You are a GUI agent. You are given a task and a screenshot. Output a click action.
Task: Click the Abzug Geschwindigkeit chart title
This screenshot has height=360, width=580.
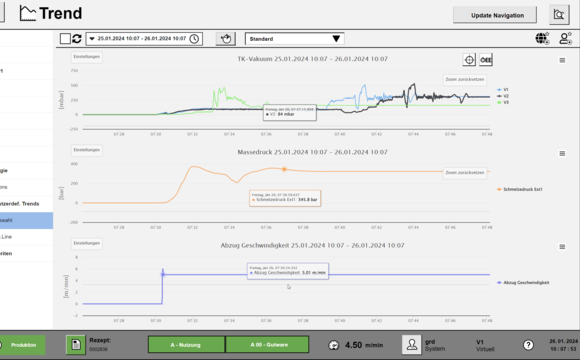tap(313, 245)
